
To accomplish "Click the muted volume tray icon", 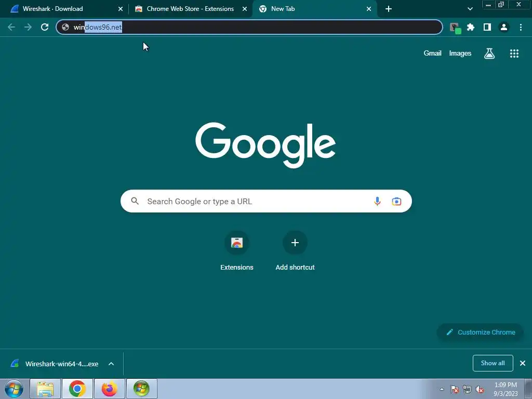I will coord(480,389).
